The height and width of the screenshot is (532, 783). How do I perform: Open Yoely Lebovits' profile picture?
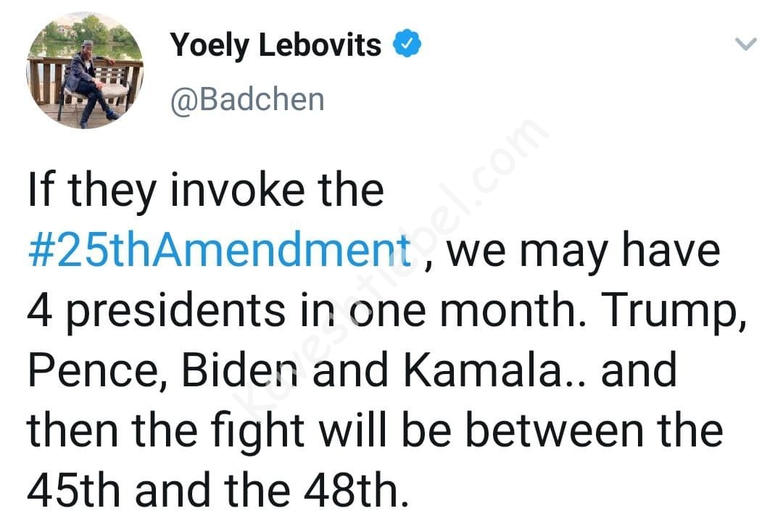coord(86,70)
